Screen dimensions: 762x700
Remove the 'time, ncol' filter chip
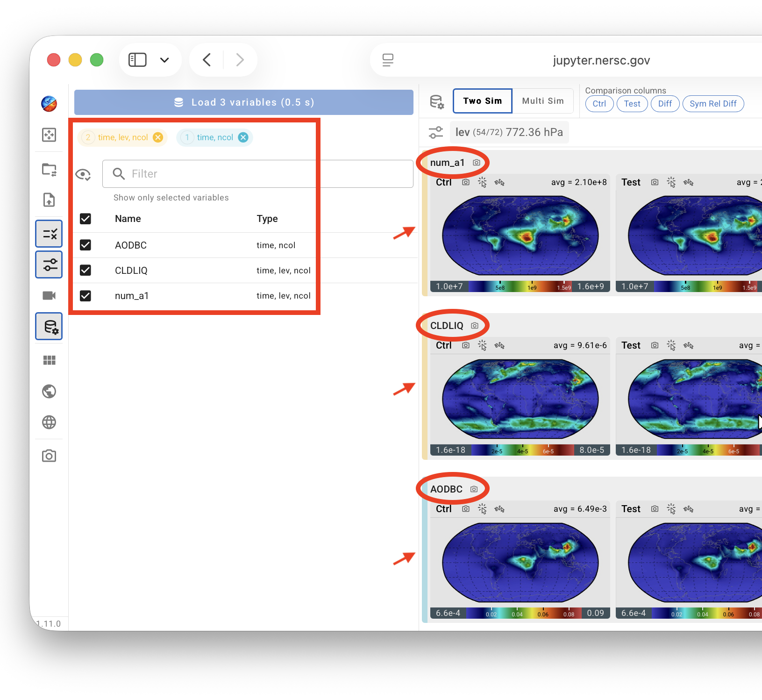(243, 137)
